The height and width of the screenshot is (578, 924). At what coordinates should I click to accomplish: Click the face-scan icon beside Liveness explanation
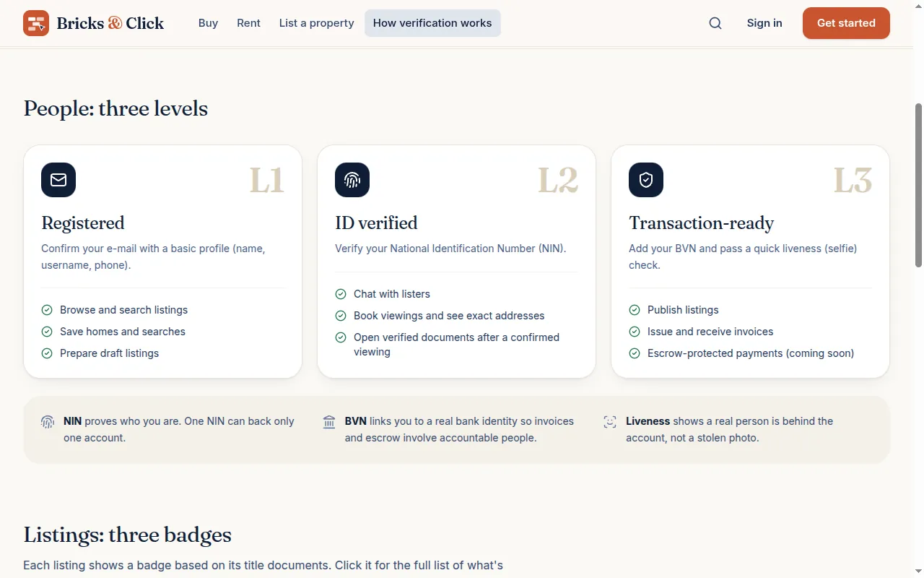point(610,422)
